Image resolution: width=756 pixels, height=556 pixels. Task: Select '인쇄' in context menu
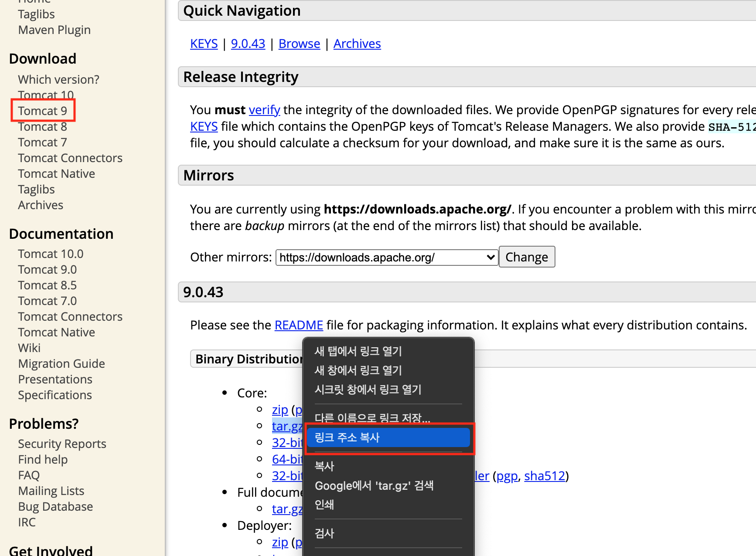click(x=388, y=505)
